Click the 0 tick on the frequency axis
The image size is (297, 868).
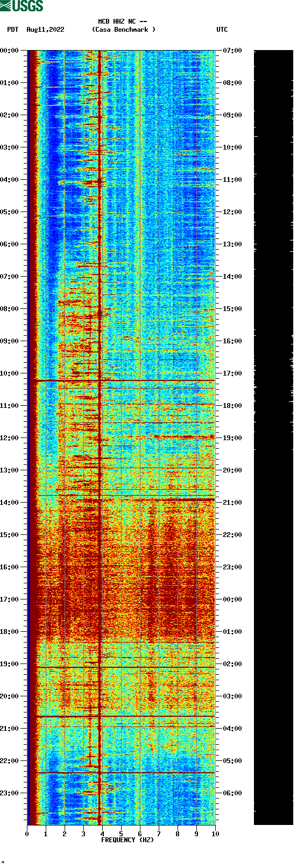coord(27,834)
